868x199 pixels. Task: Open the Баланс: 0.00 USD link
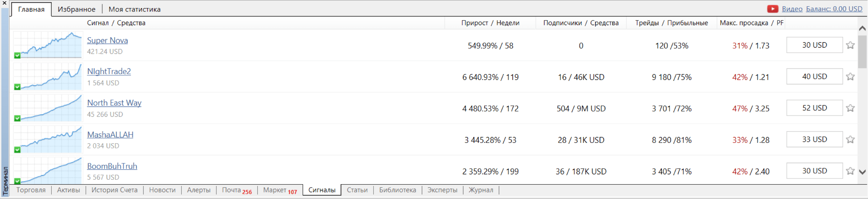834,9
